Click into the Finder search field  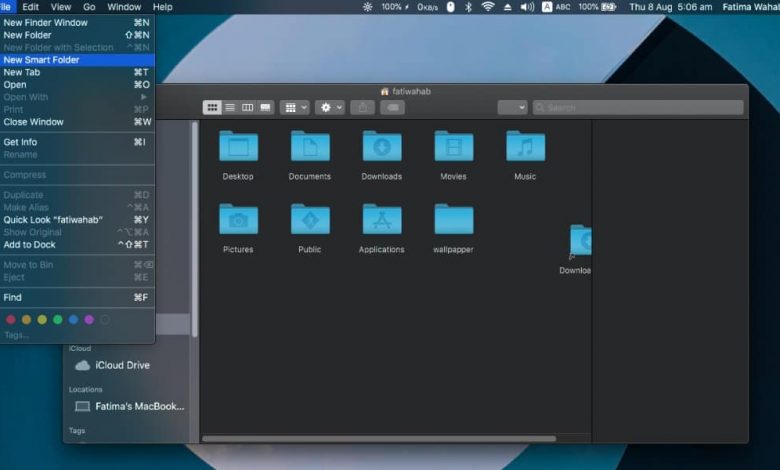tap(638, 107)
